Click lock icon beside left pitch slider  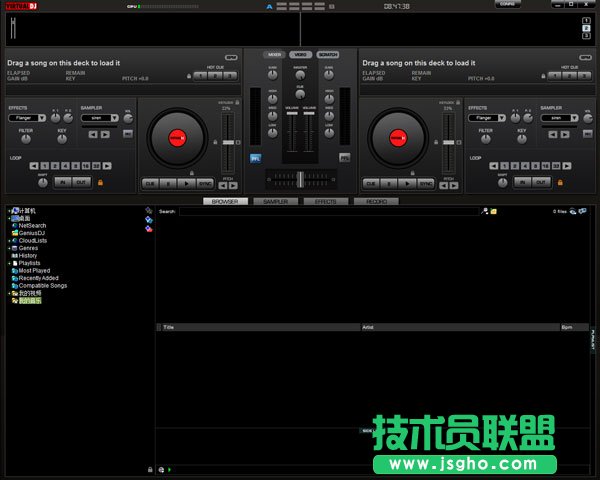(x=215, y=142)
